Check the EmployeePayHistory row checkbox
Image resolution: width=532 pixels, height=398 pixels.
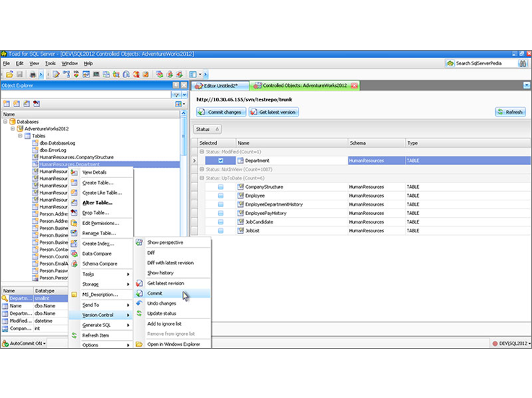click(x=220, y=213)
